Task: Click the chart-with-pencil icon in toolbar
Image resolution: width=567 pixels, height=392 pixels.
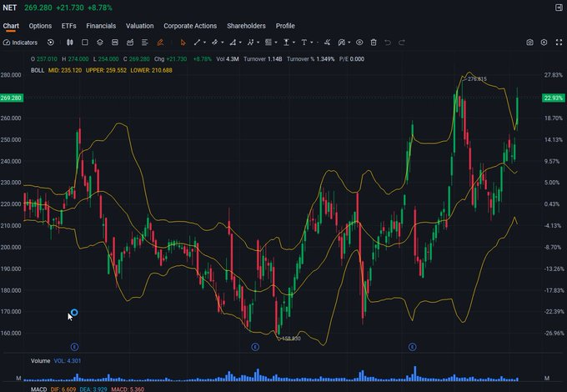Action: pyautogui.click(x=130, y=43)
